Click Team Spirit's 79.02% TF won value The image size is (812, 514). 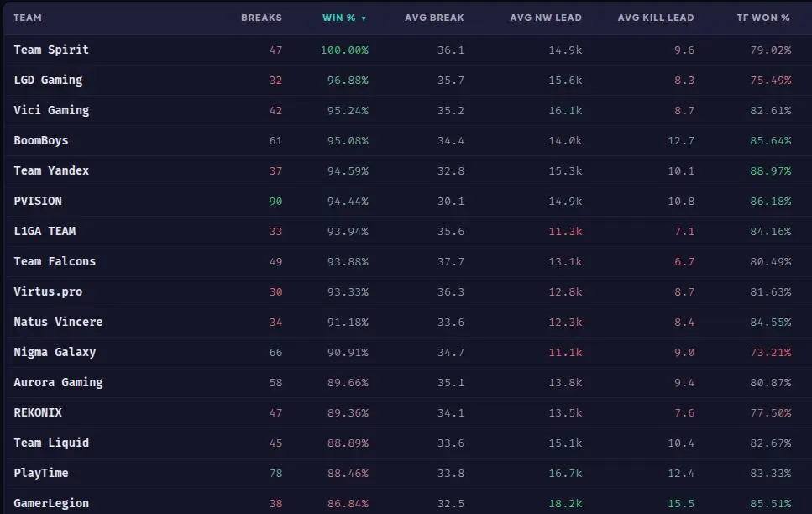coord(771,50)
